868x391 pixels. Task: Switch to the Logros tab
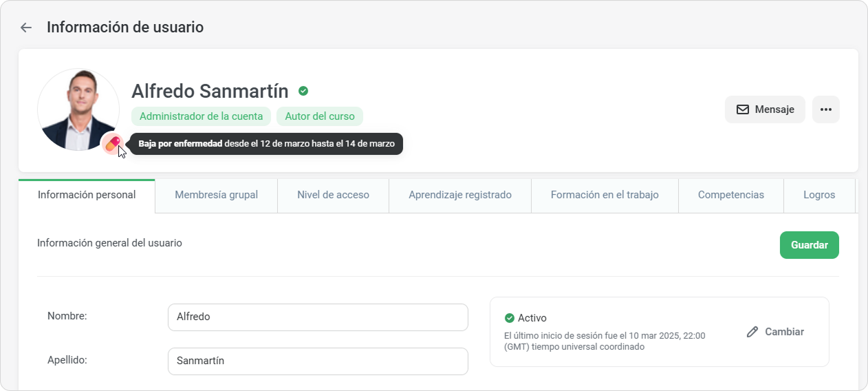point(818,195)
